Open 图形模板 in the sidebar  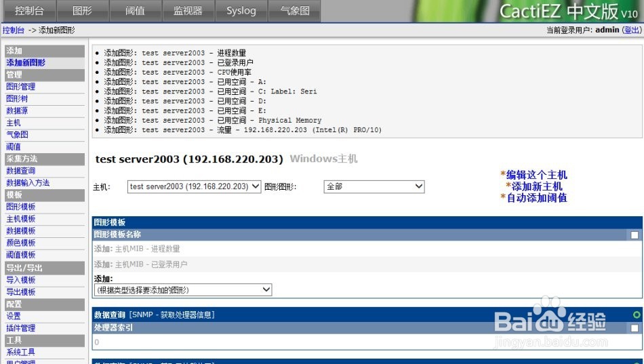[20, 207]
